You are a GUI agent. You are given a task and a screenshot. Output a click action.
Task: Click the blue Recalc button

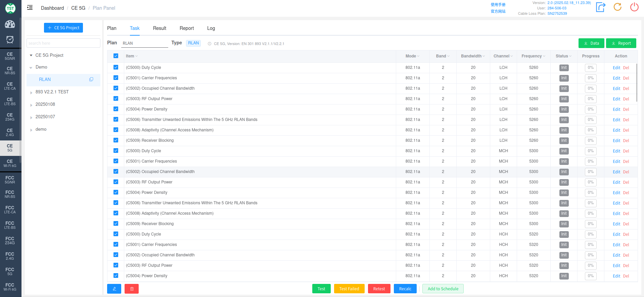point(405,289)
